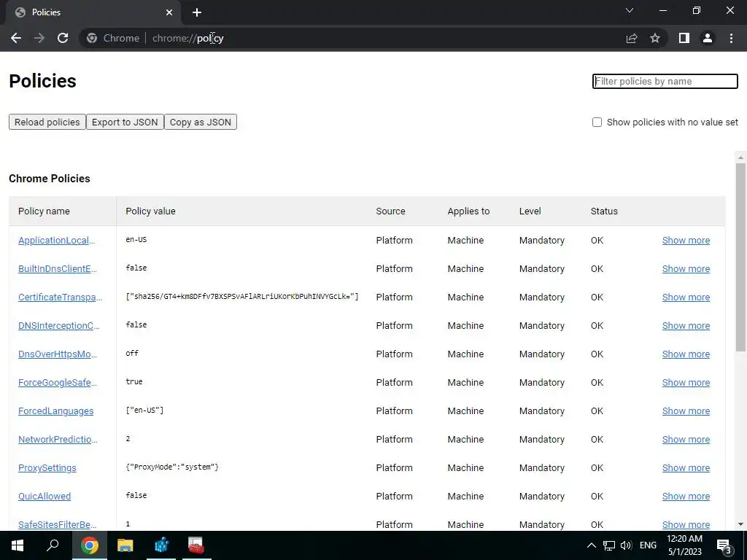Screen dimensions: 747x560
Task: Select the Policies tab
Action: point(93,12)
